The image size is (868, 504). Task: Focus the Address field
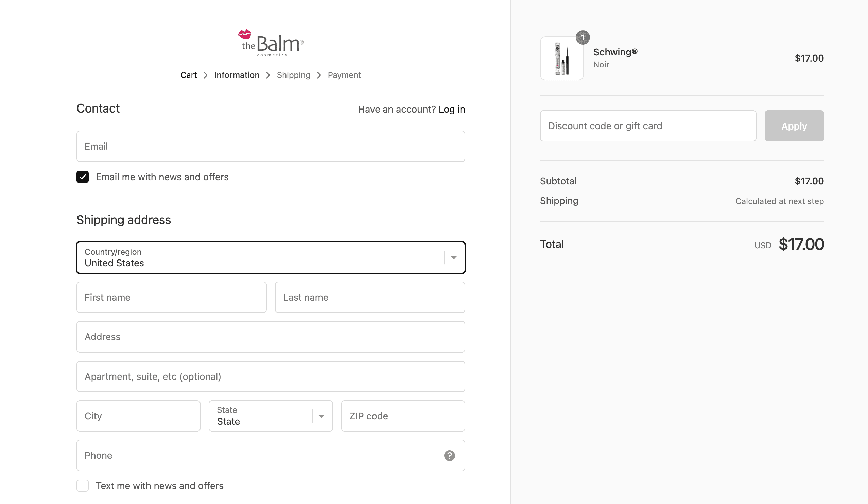click(x=271, y=337)
